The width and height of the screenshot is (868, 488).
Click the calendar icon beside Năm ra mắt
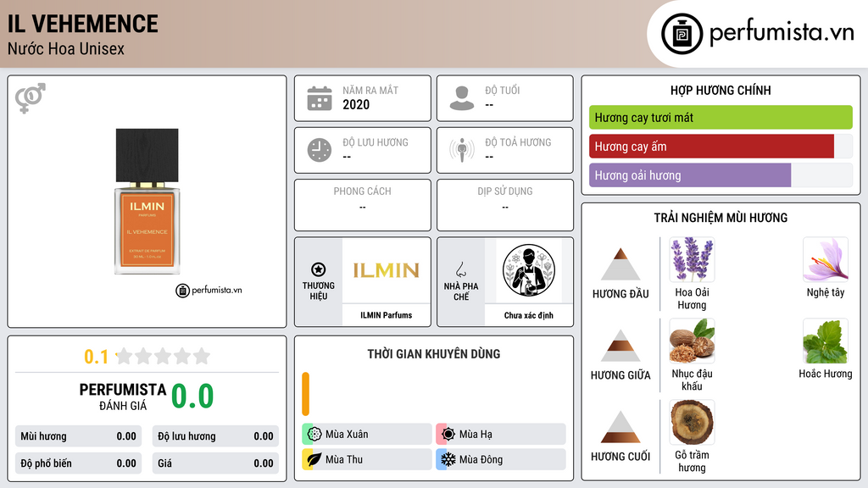pyautogui.click(x=320, y=98)
